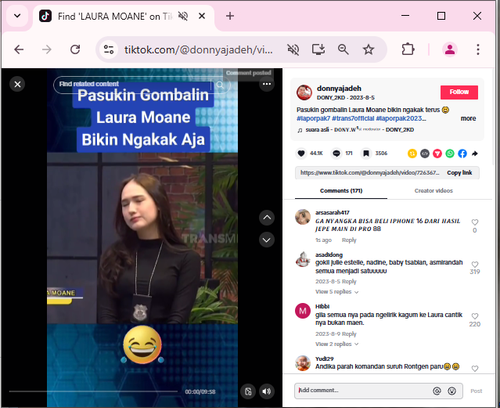
Task: Click the search icon in related content bar
Action: [x=220, y=85]
